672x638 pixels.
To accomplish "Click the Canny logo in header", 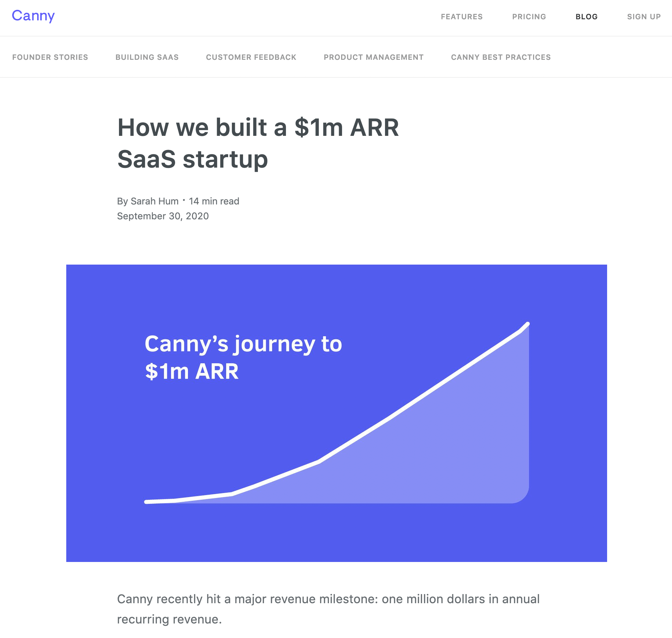I will pyautogui.click(x=33, y=16).
